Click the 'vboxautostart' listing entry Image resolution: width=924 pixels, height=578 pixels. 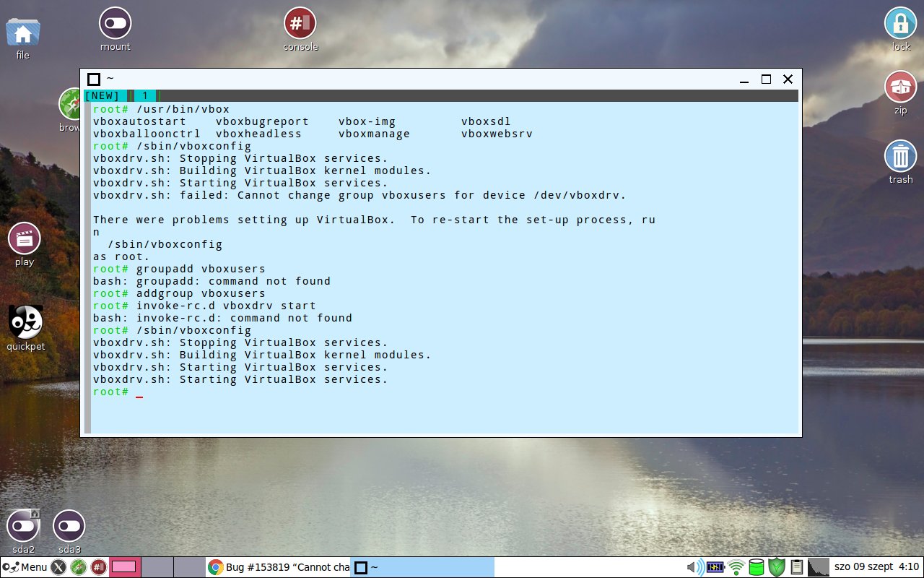[x=139, y=121]
